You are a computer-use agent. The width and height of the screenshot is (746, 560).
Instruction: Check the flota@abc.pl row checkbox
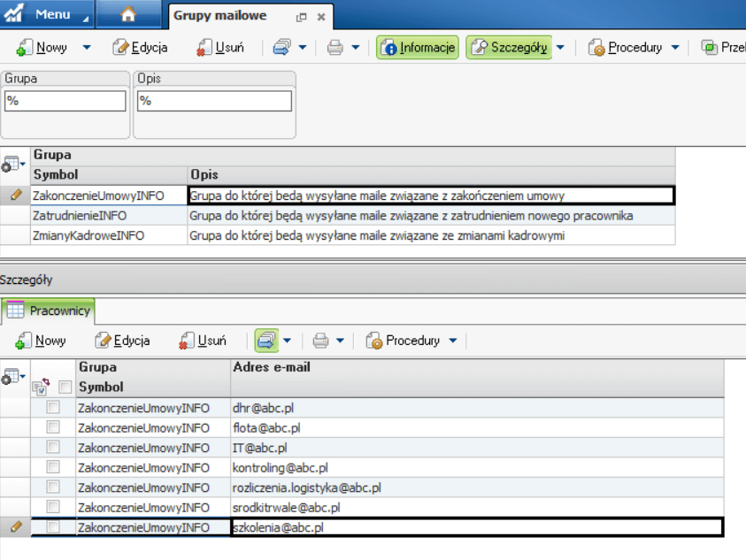click(53, 427)
